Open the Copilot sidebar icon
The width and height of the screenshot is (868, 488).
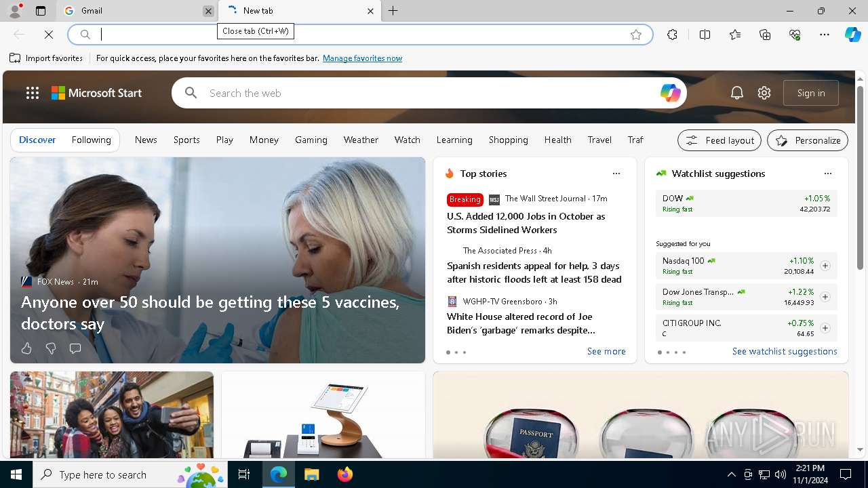[852, 35]
